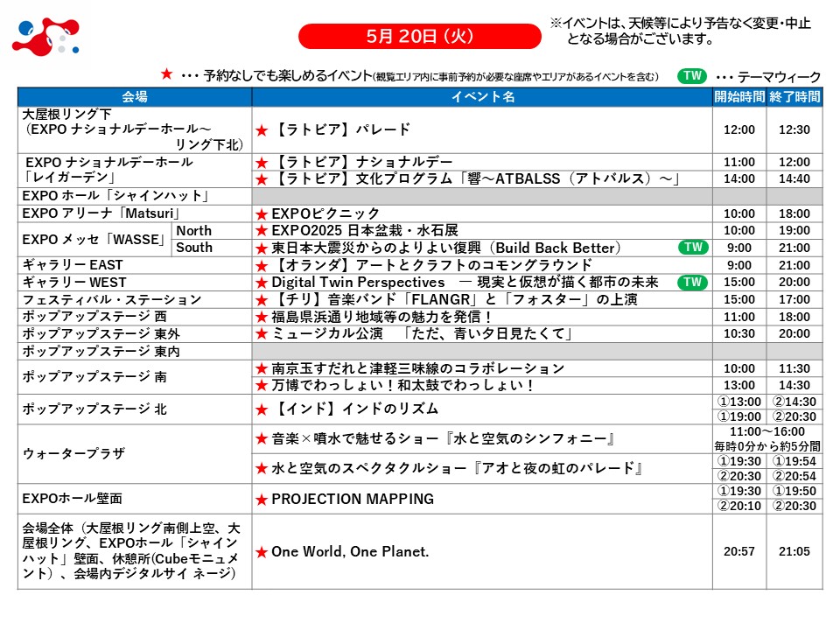The width and height of the screenshot is (840, 630).
Task: Click the star beside One World, One Planet.
Action: [262, 552]
